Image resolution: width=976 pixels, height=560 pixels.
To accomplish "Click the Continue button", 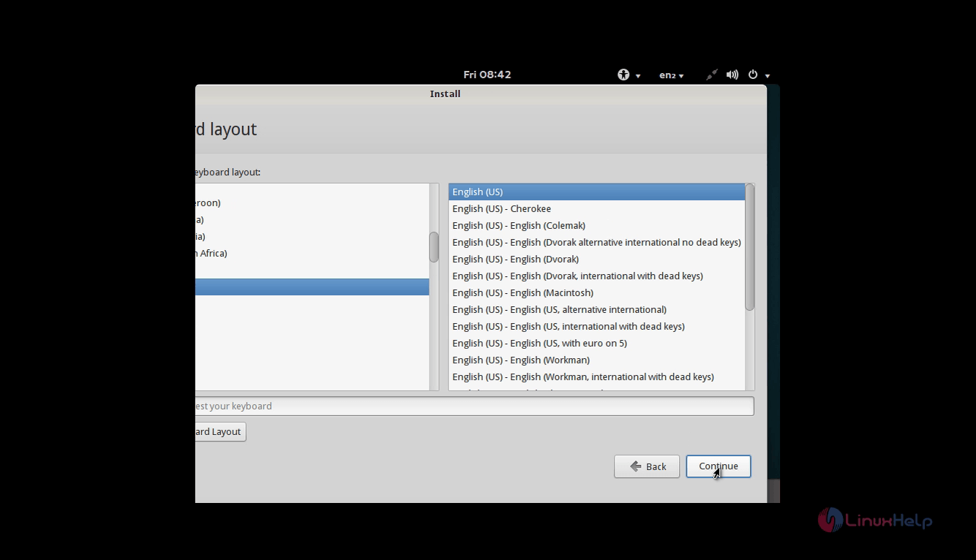I will point(718,466).
